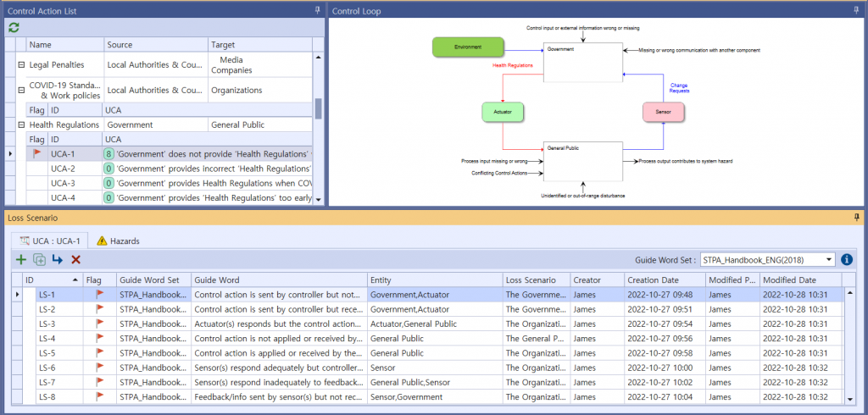The height and width of the screenshot is (415, 868).
Task: Select the UCA-2 row
Action: (170, 169)
